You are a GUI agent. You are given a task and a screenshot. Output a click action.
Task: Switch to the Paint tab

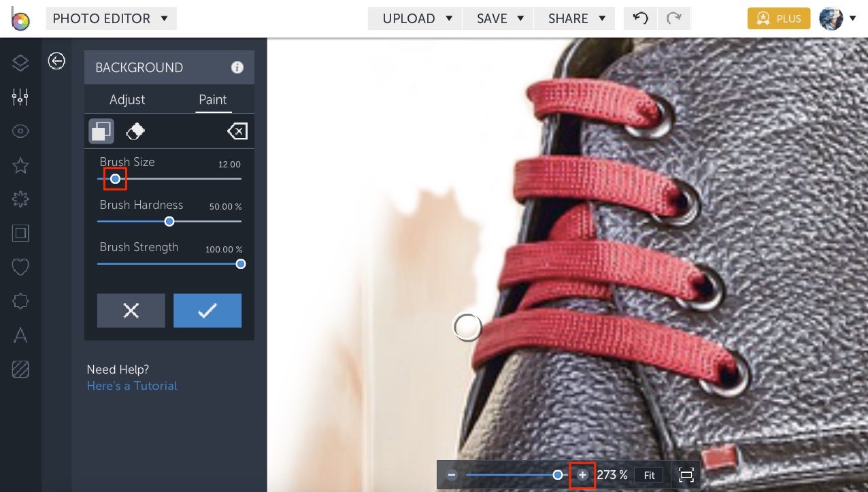tap(213, 99)
